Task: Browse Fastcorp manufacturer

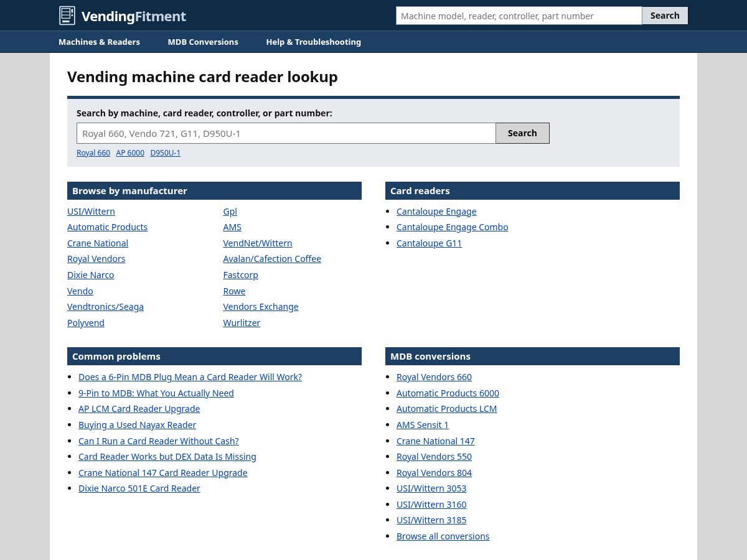Action: pyautogui.click(x=240, y=275)
